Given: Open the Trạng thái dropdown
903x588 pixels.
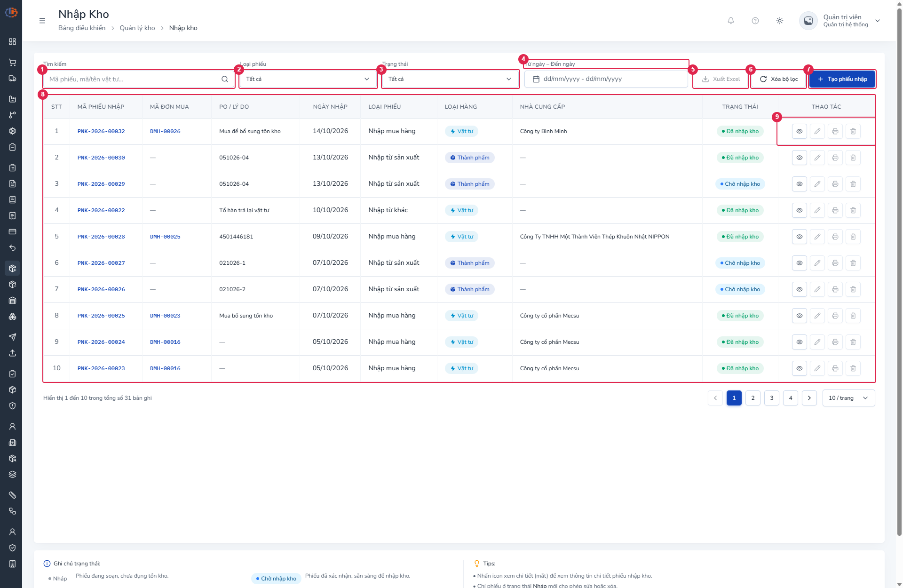Looking at the screenshot, I should pos(450,79).
